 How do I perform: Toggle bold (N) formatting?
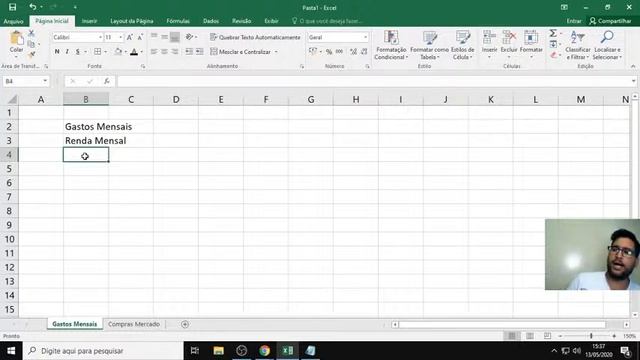pos(57,51)
